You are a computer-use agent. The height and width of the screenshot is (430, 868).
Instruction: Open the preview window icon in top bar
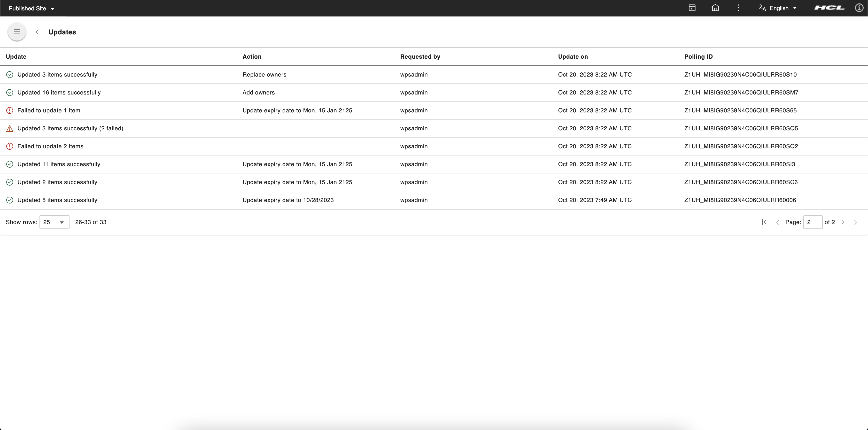pyautogui.click(x=692, y=8)
